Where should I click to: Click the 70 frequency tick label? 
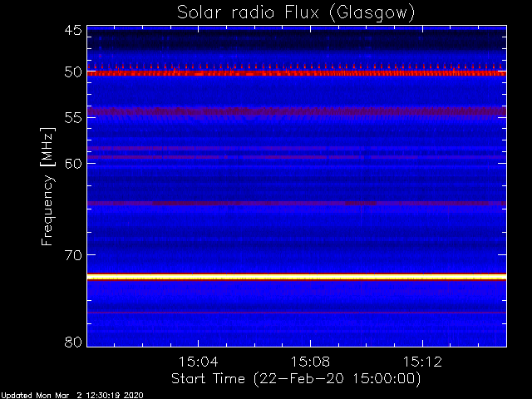click(73, 255)
